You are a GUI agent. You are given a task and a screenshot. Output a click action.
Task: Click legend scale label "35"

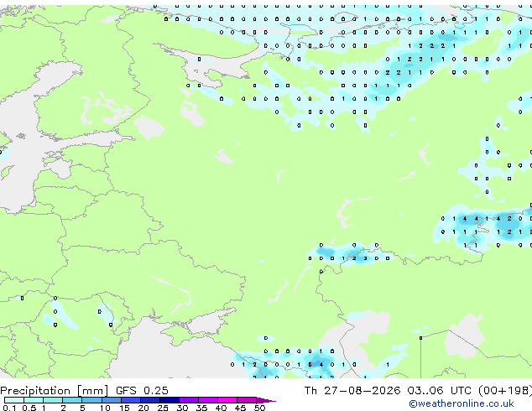tap(202, 408)
